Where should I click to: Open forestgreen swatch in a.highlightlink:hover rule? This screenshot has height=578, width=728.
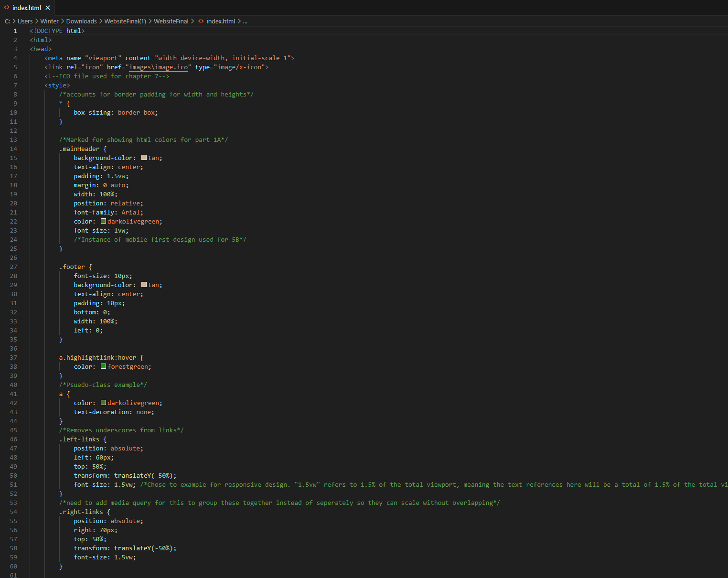[x=103, y=366]
